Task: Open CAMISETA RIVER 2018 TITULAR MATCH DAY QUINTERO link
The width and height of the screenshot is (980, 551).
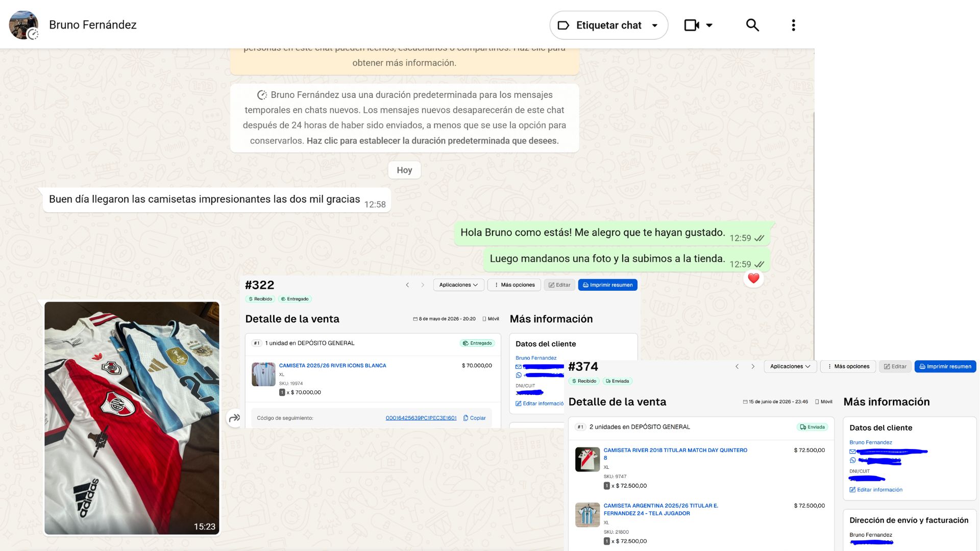Action: tap(675, 454)
